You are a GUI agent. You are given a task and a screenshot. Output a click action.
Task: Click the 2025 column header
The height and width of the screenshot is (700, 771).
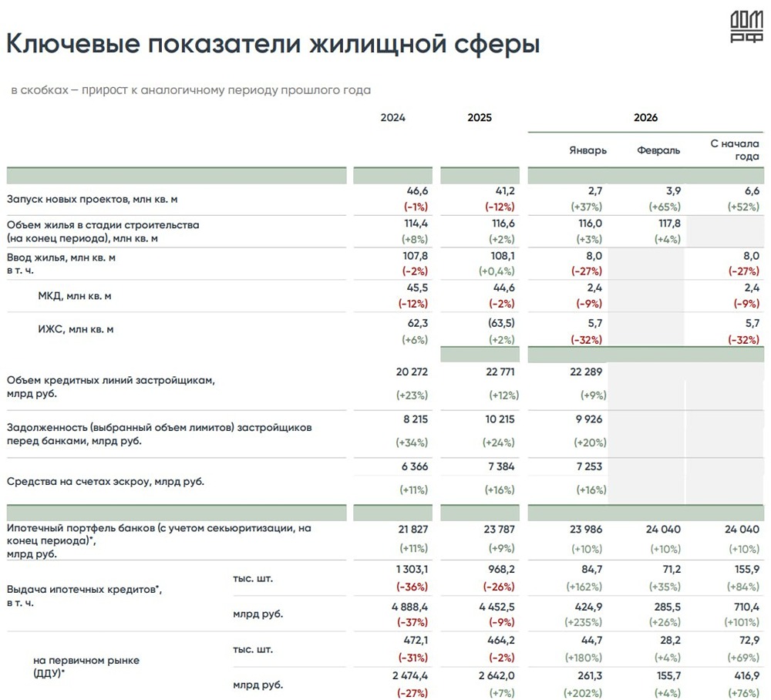pyautogui.click(x=479, y=117)
